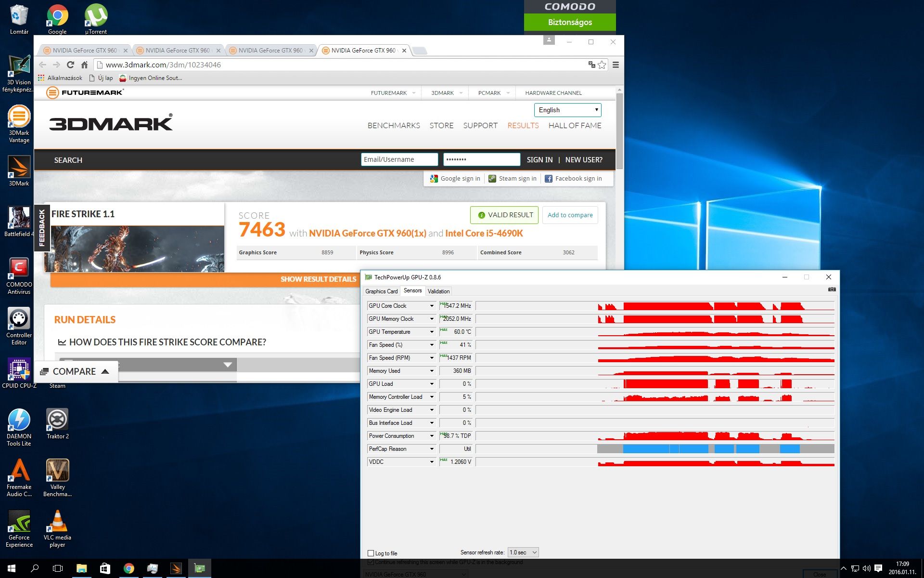Open Memory Used sensor dropdown
Screen dimensions: 924x578
pos(432,371)
